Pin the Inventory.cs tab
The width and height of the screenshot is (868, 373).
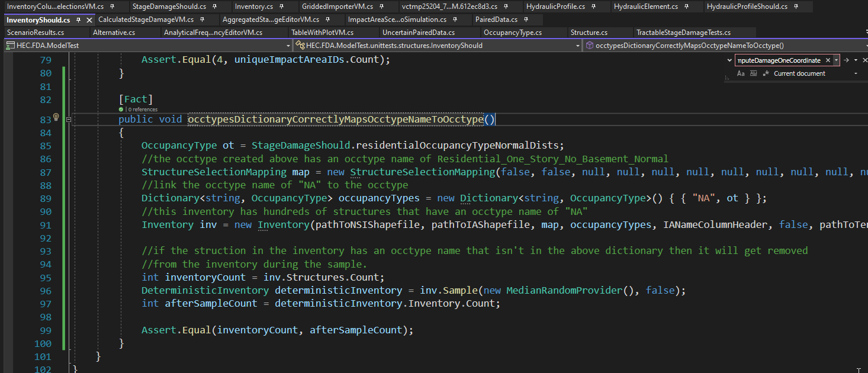point(282,5)
